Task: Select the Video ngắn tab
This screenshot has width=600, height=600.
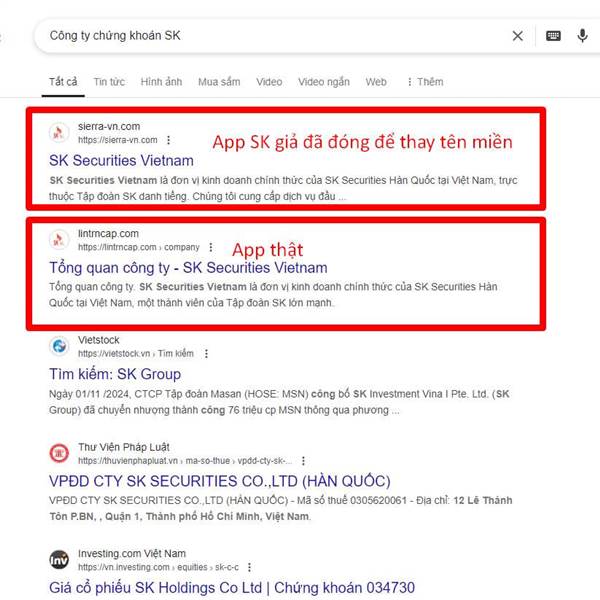Action: [x=324, y=82]
